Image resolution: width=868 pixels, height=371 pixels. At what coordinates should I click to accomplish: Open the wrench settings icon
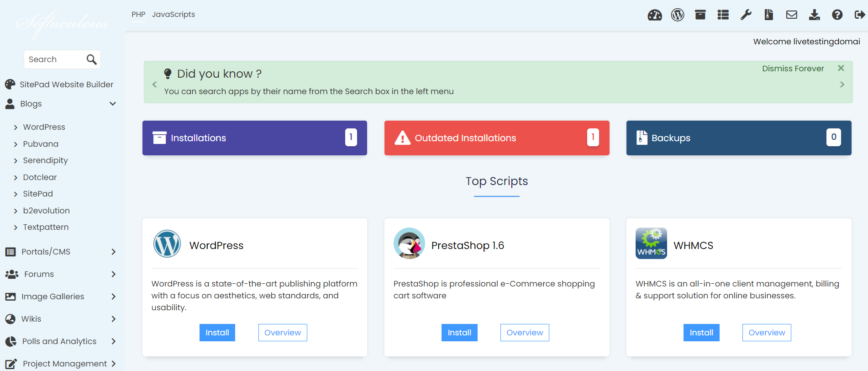pos(746,15)
